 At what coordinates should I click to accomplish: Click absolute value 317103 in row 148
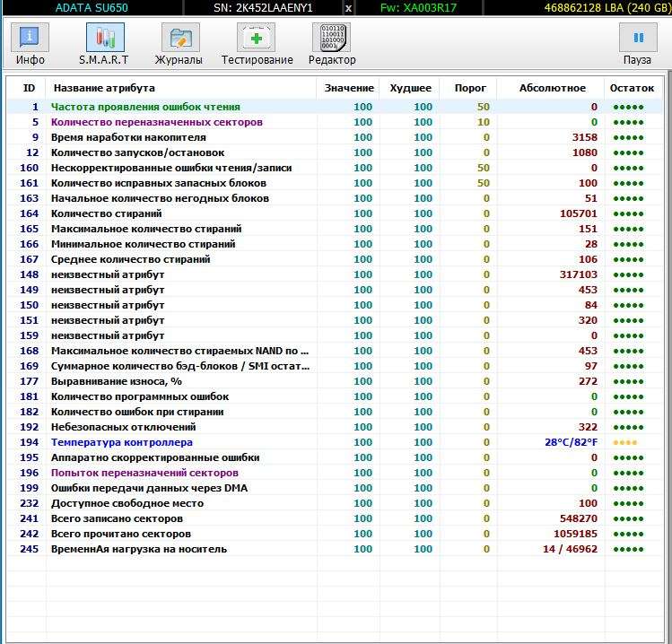[579, 274]
